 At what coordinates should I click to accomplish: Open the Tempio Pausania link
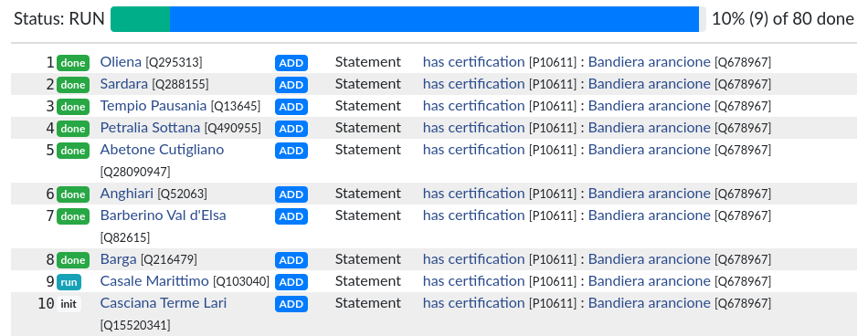tap(153, 106)
